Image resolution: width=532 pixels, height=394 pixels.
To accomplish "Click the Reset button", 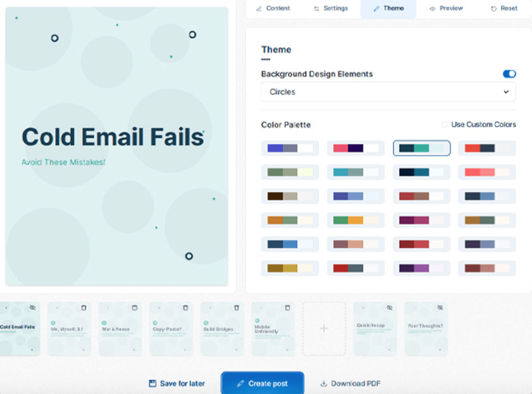I will click(504, 9).
